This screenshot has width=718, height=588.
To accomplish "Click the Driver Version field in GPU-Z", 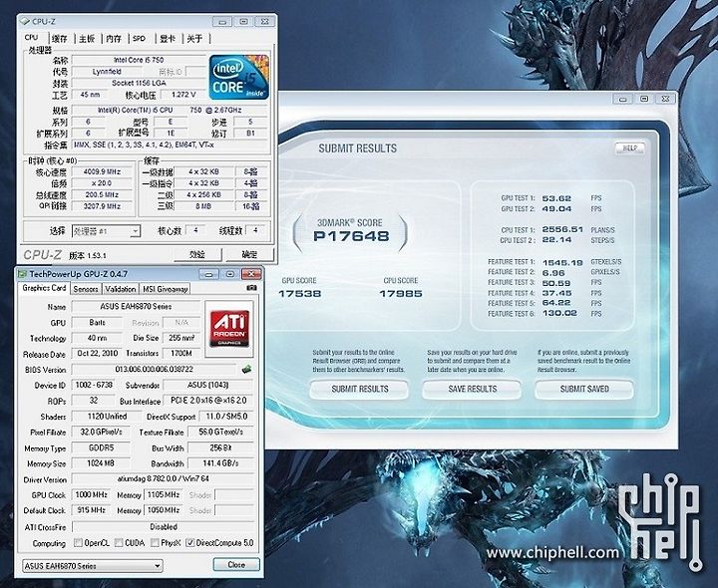I will [163, 479].
